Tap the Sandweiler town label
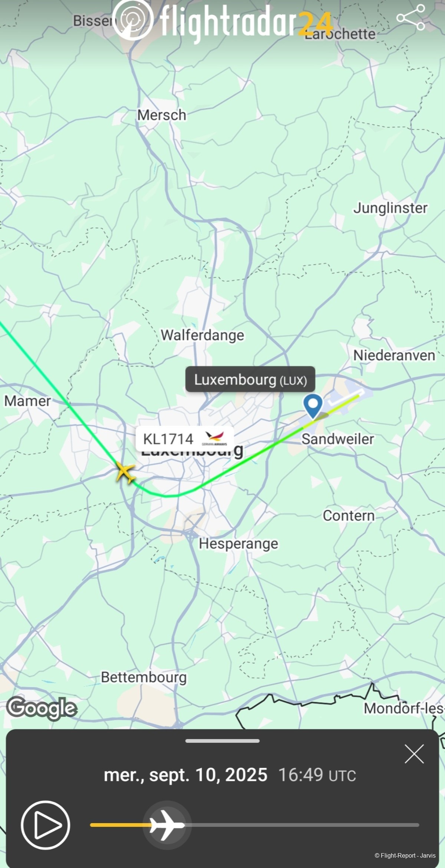Image resolution: width=445 pixels, height=868 pixels. [337, 439]
